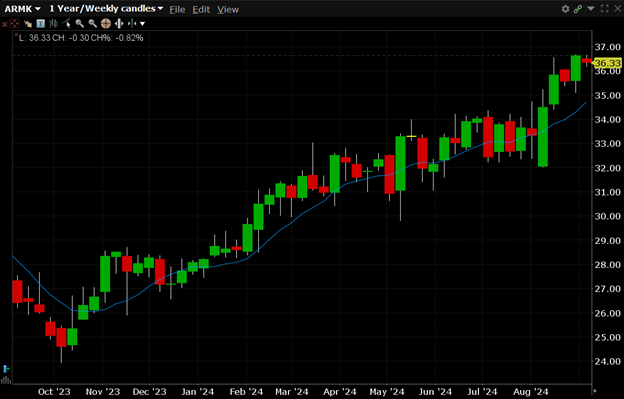624x399 pixels.
Task: Select the T text annotation tool
Action: [41, 24]
